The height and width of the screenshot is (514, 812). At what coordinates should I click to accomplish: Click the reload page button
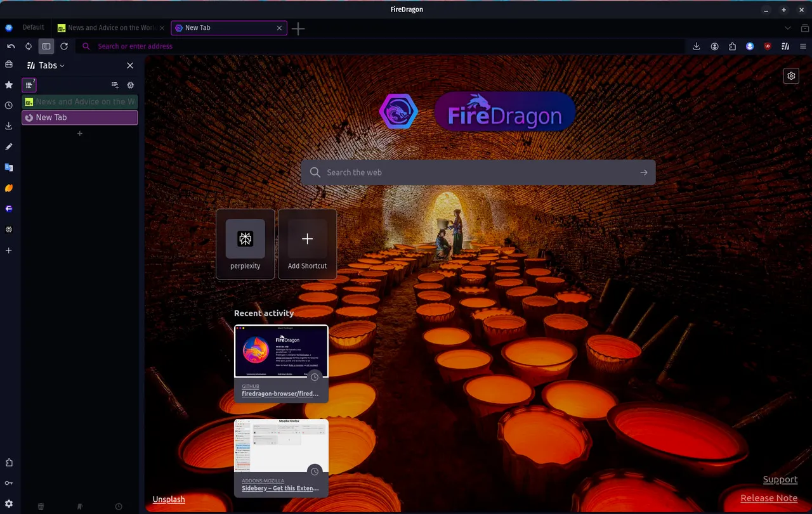click(x=64, y=46)
